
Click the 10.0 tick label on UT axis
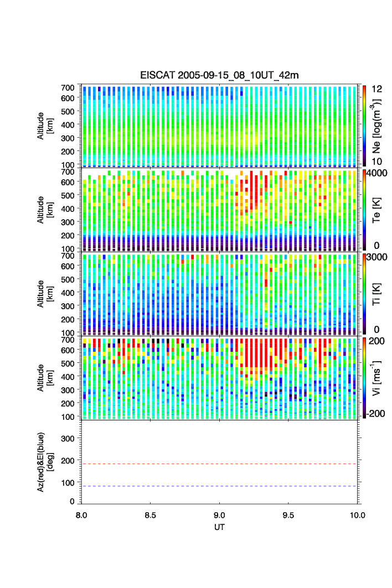pyautogui.click(x=357, y=514)
